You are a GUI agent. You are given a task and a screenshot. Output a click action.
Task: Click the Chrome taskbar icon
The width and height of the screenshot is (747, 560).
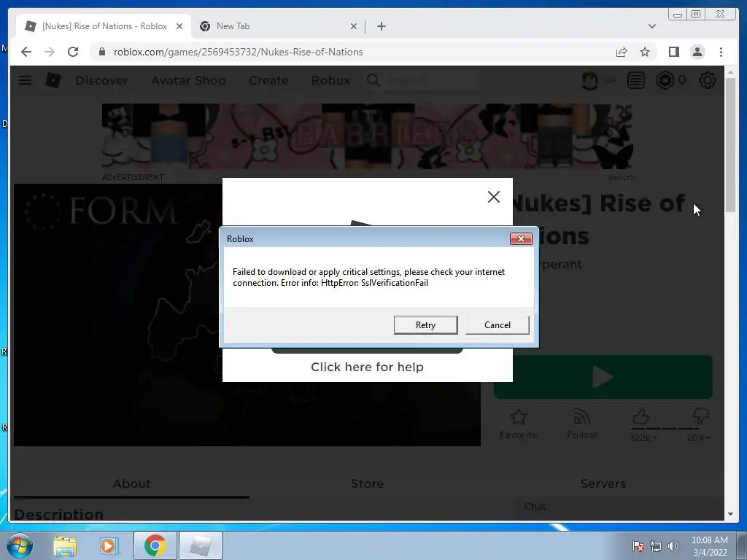[x=155, y=545]
